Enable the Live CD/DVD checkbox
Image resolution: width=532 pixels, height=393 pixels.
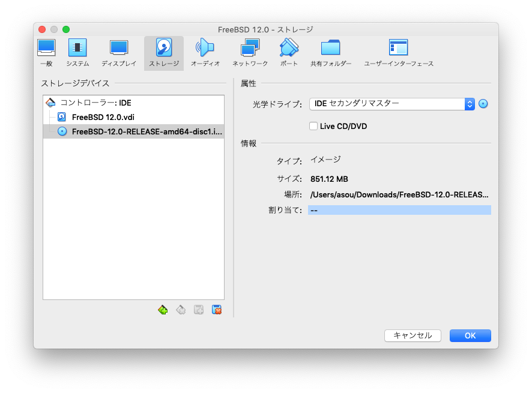[x=313, y=126]
